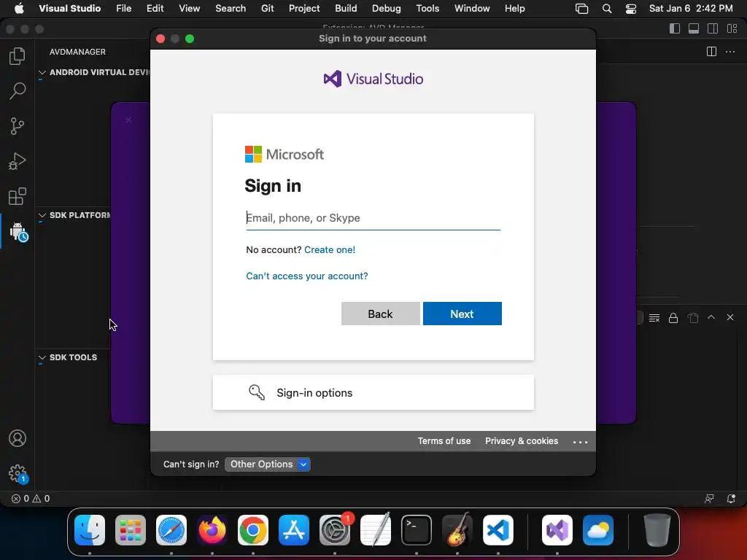Click errors and warnings status bar entry

pyautogui.click(x=31, y=499)
